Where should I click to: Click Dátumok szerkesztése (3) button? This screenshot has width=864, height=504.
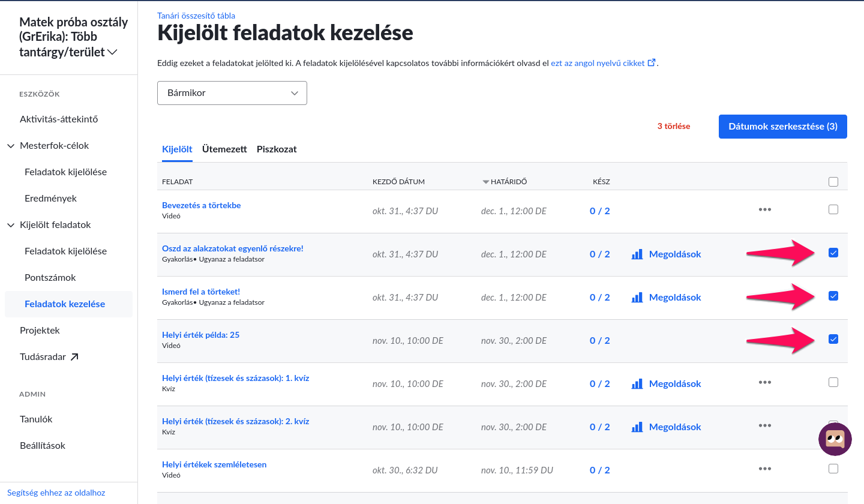[x=783, y=127]
